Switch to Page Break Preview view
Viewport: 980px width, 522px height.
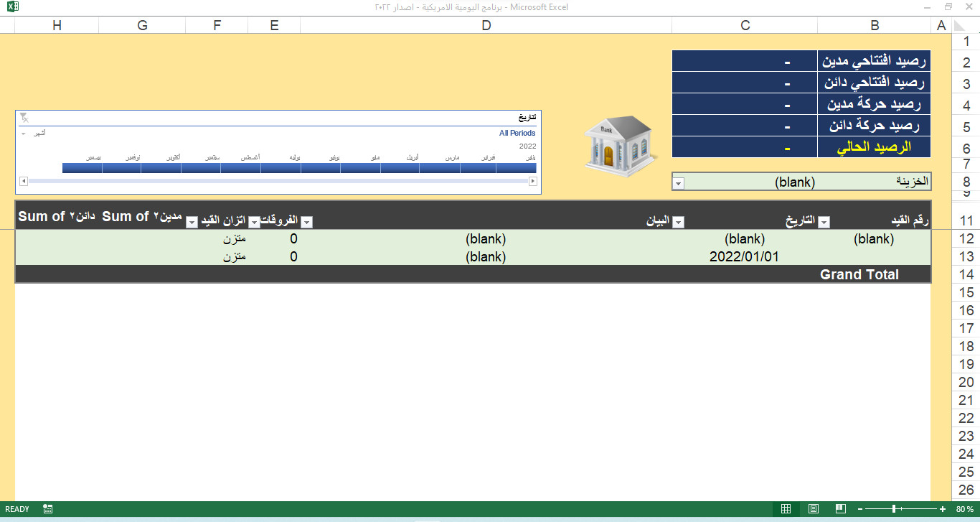pos(840,509)
